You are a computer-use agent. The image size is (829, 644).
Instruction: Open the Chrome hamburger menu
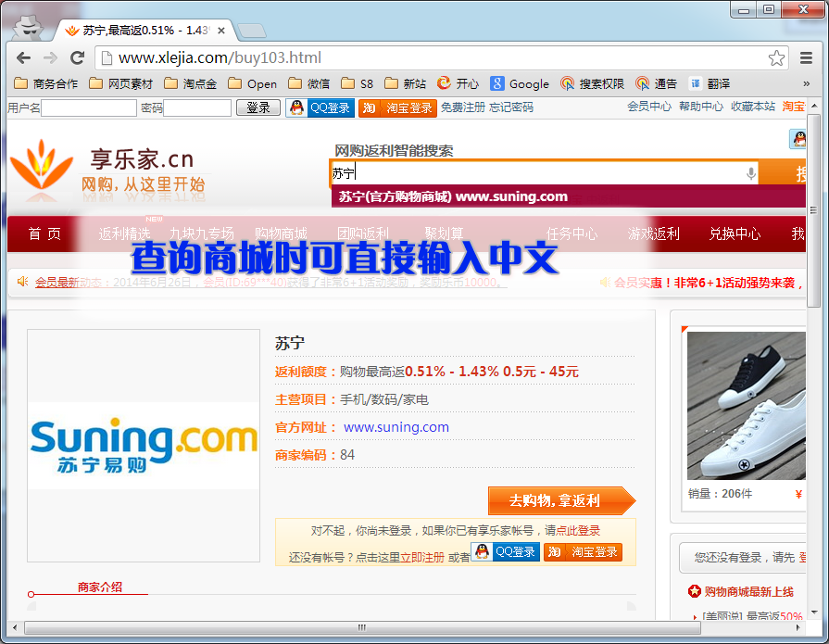pyautogui.click(x=806, y=57)
